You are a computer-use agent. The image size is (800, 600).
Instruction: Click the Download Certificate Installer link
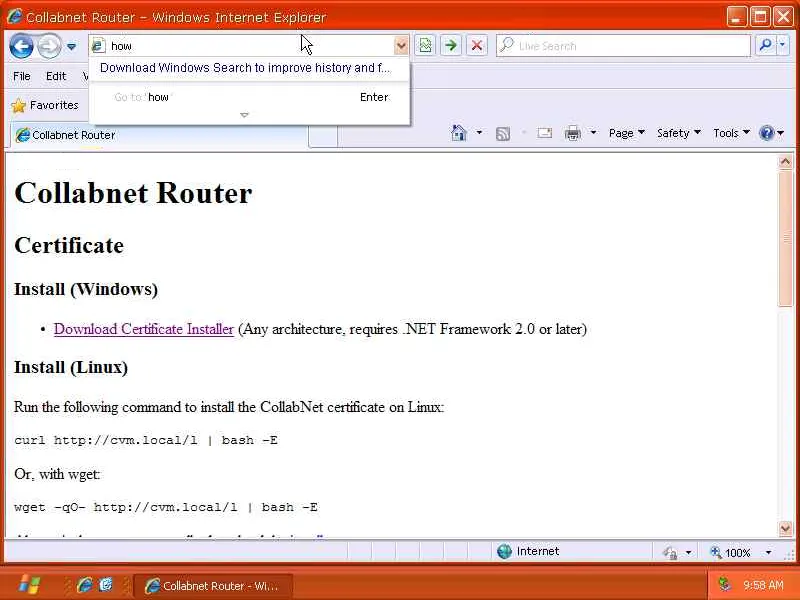pyautogui.click(x=143, y=329)
